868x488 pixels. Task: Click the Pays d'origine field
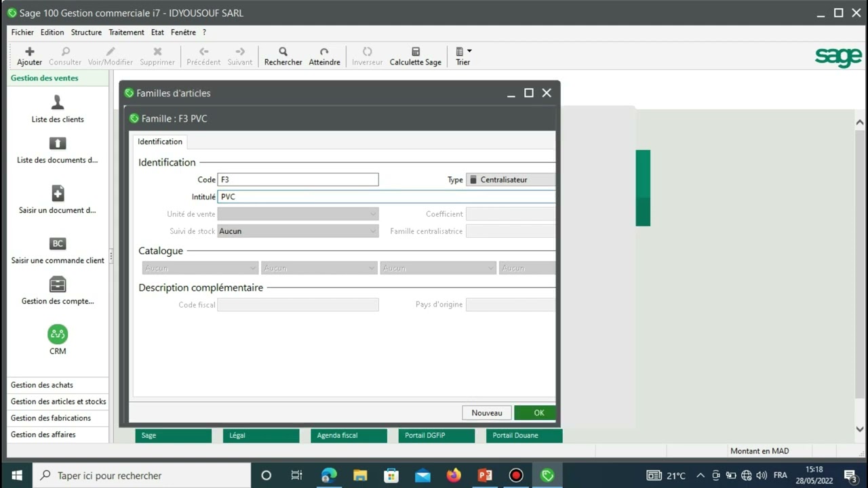pyautogui.click(x=510, y=305)
